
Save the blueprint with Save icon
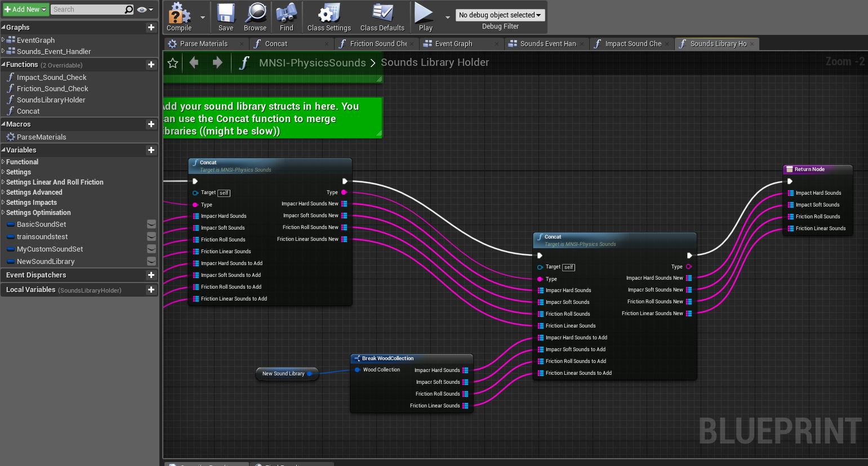(226, 16)
